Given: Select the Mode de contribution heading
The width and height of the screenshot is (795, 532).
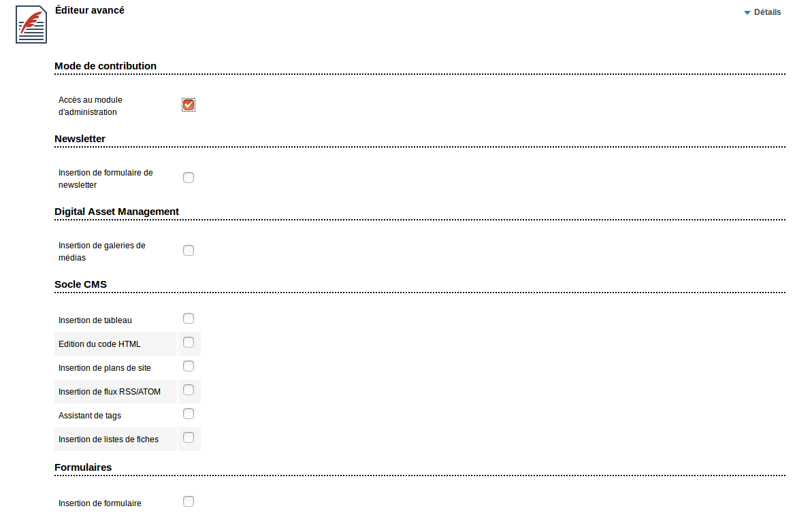Looking at the screenshot, I should [x=106, y=66].
